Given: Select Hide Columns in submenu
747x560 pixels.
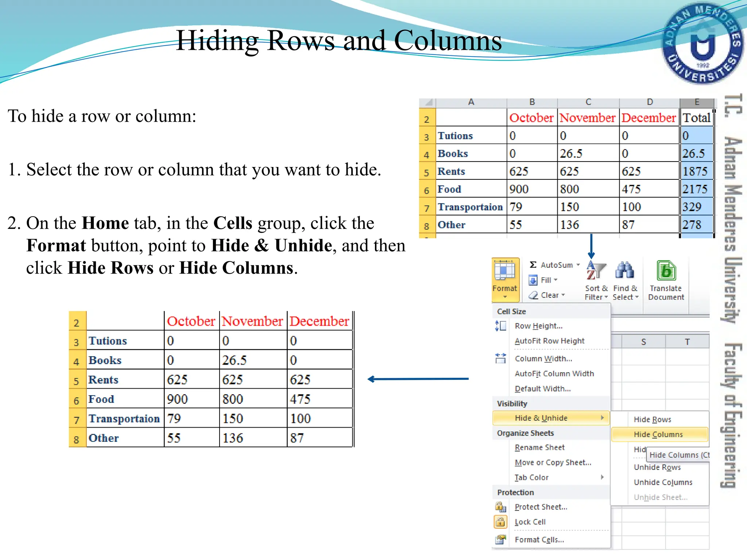Looking at the screenshot, I should (660, 434).
